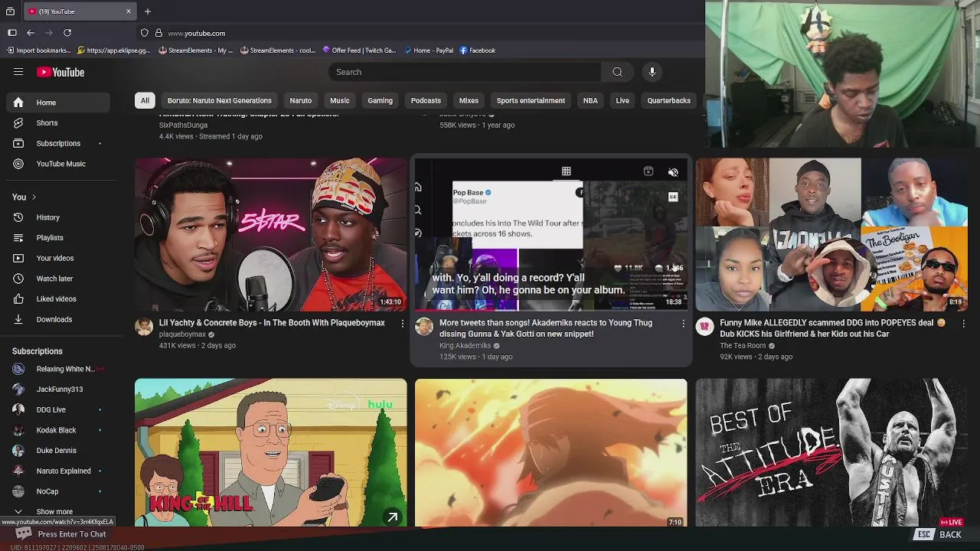Viewport: 980px width, 551px height.
Task: Open the JackFunny313 subscription
Action: coord(58,390)
